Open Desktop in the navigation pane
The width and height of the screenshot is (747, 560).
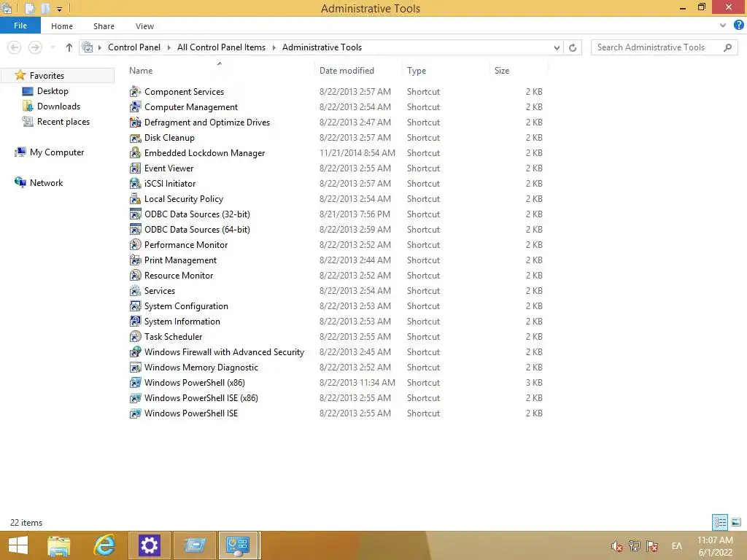pos(53,91)
